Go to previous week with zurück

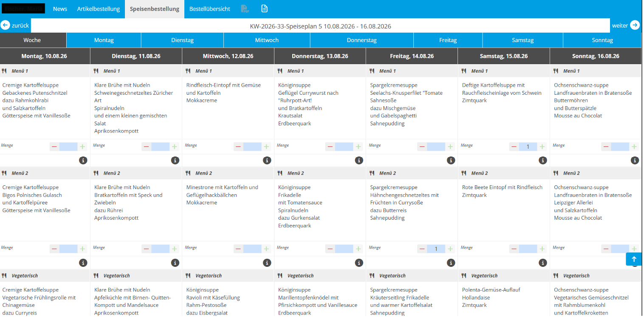tap(15, 25)
